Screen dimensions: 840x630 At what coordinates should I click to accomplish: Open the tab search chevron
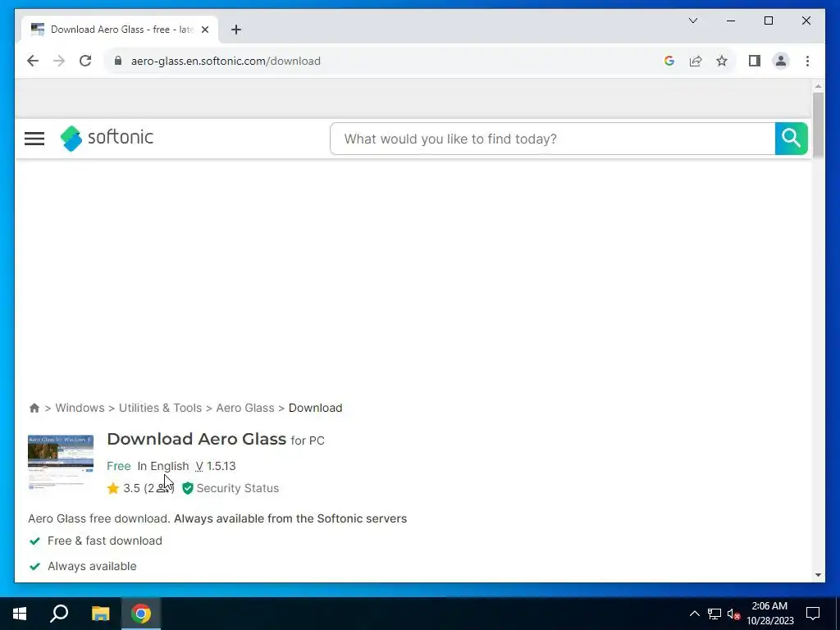(x=692, y=21)
